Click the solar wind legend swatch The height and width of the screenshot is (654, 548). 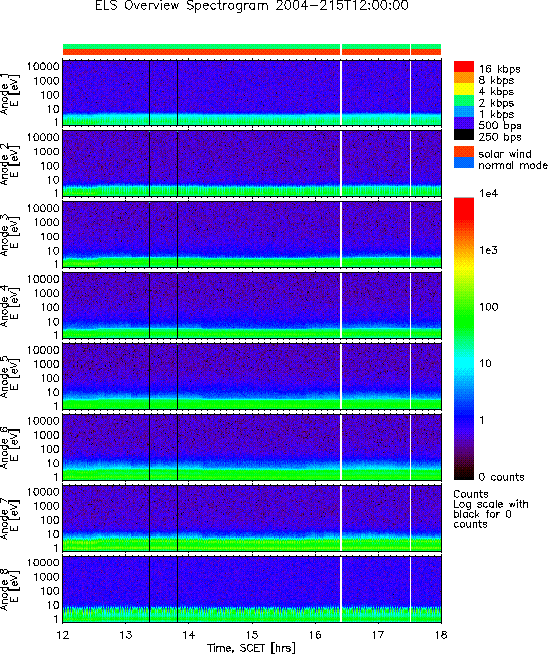tap(464, 152)
